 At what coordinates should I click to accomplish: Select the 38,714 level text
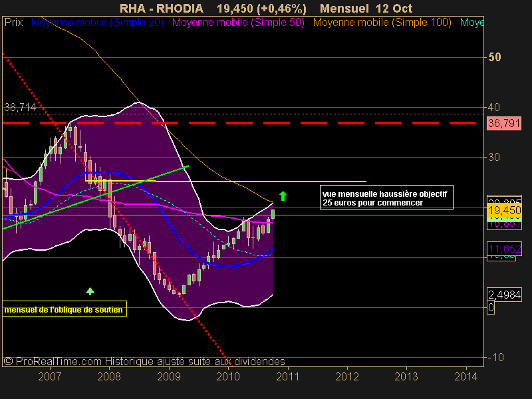pyautogui.click(x=20, y=108)
